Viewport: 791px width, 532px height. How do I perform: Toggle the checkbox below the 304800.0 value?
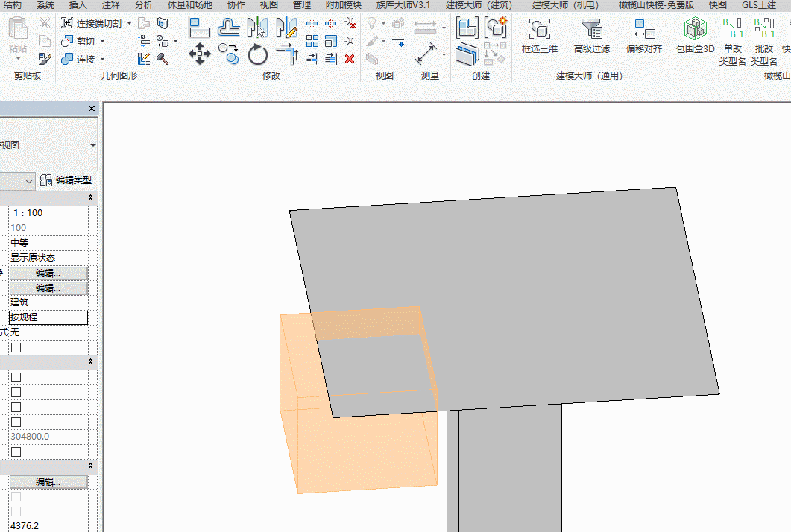pyautogui.click(x=16, y=452)
